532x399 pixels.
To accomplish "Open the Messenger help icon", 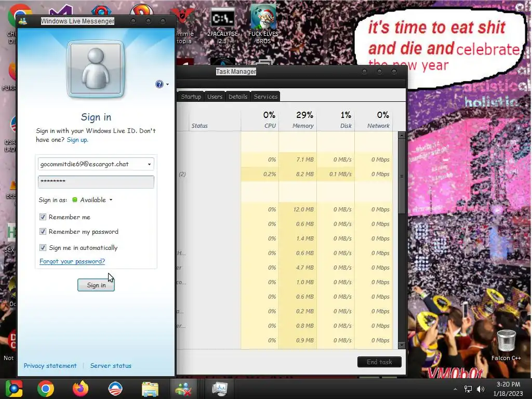I will coord(159,84).
